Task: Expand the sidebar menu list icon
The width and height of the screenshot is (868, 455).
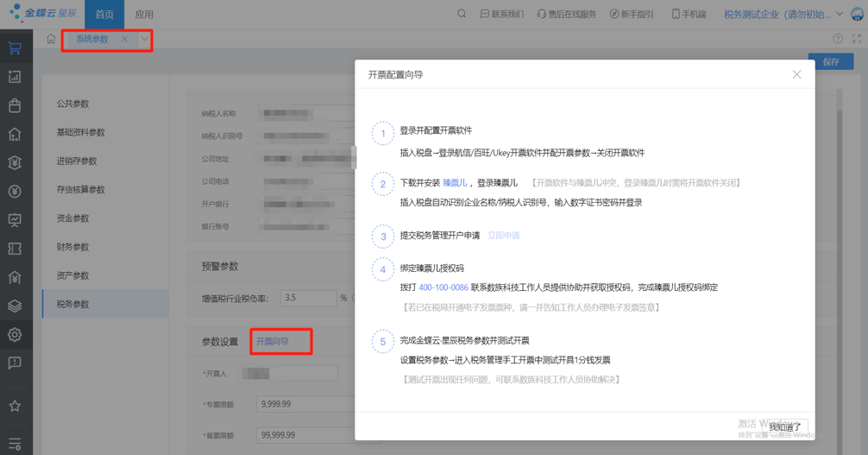Action: (15, 444)
